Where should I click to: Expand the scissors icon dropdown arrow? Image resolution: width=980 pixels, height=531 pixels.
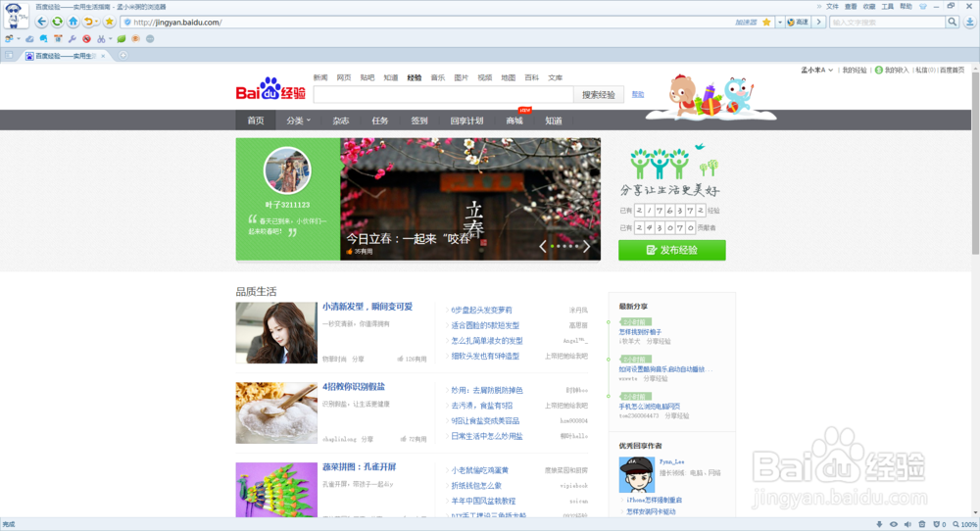110,39
